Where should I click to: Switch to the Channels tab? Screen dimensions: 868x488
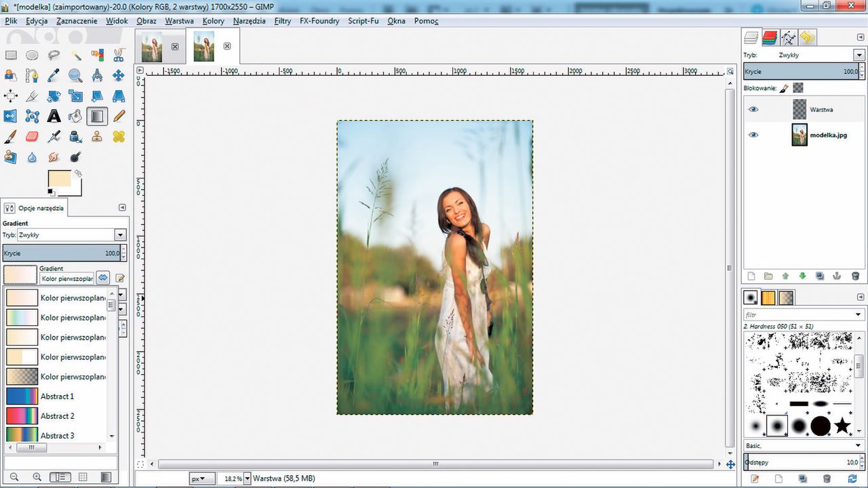coord(770,37)
